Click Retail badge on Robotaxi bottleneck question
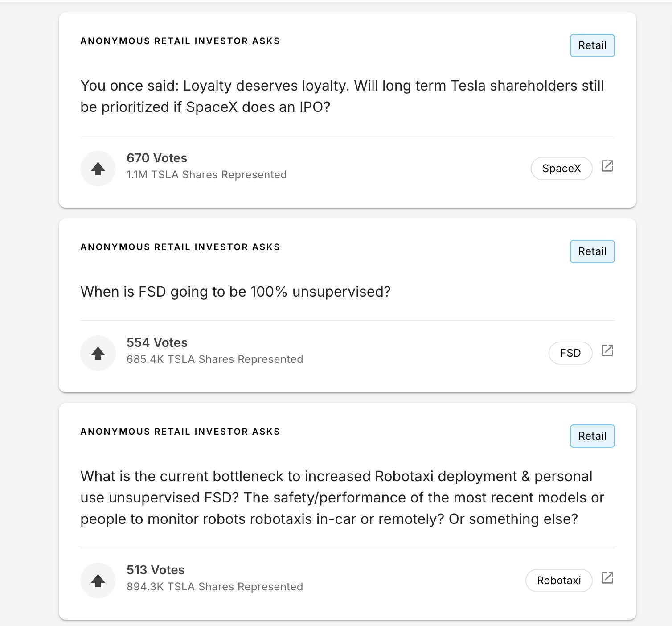This screenshot has width=672, height=626. coord(592,436)
